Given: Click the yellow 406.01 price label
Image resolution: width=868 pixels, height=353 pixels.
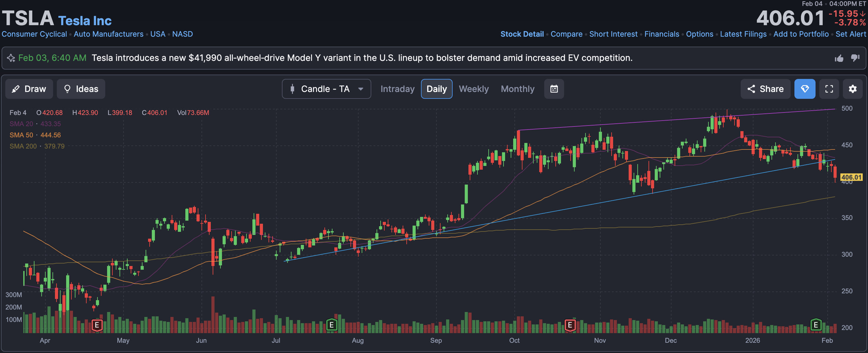Looking at the screenshot, I should point(851,177).
